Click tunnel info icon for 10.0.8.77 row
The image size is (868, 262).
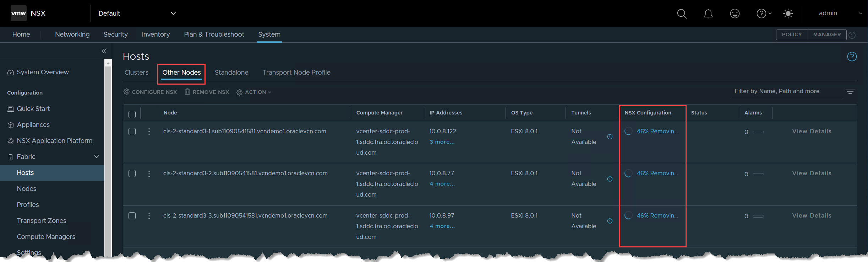pyautogui.click(x=610, y=179)
